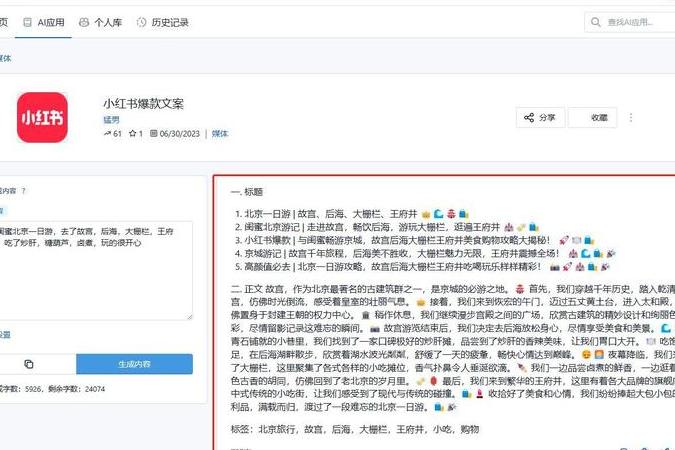This screenshot has width=675, height=450.
Task: Click the 收藏 favorite button
Action: pyautogui.click(x=593, y=118)
